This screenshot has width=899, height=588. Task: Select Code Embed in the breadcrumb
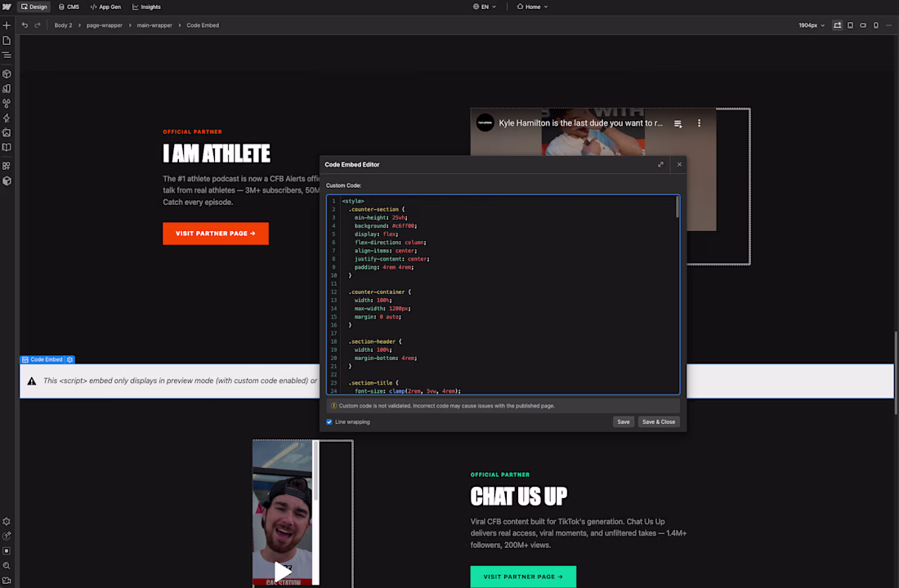203,25
